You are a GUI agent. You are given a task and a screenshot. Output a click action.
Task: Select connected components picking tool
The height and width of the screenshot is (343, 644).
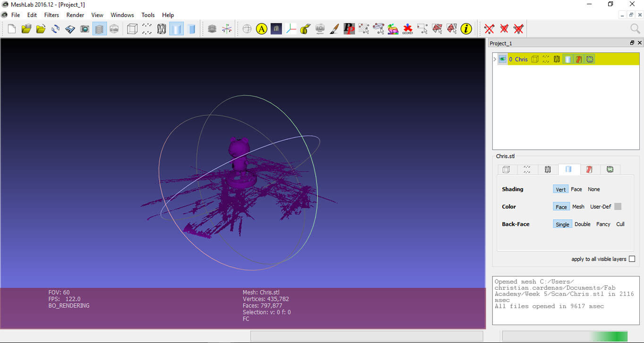click(378, 29)
